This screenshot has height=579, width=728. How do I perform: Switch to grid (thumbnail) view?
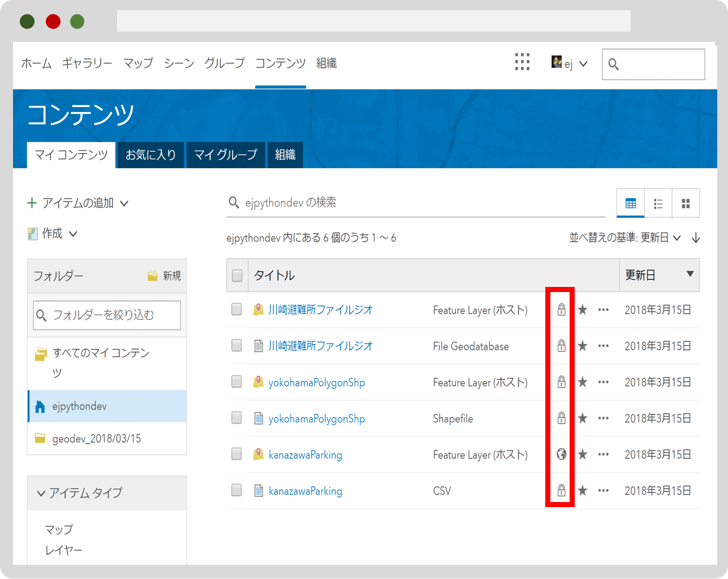coord(686,203)
